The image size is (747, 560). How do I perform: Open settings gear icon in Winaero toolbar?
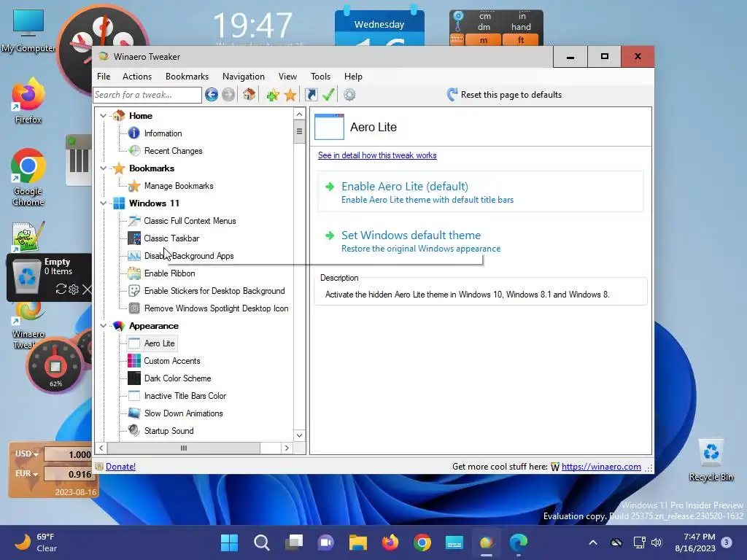tap(349, 95)
